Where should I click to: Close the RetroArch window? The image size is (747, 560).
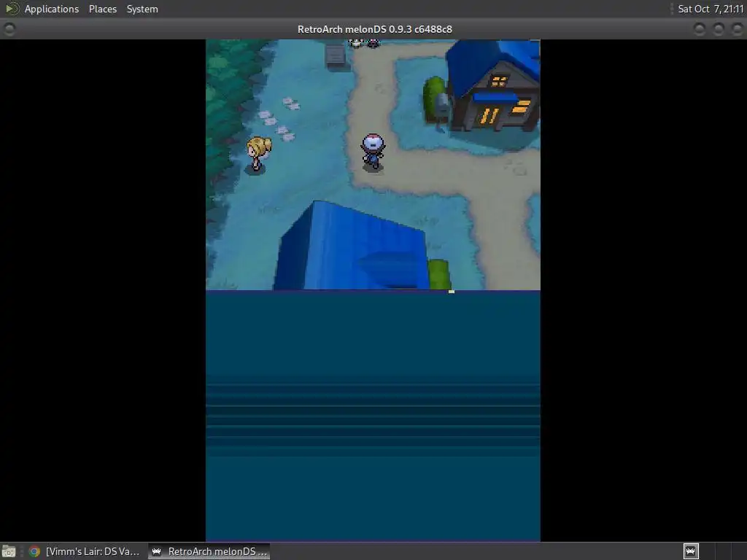point(737,29)
